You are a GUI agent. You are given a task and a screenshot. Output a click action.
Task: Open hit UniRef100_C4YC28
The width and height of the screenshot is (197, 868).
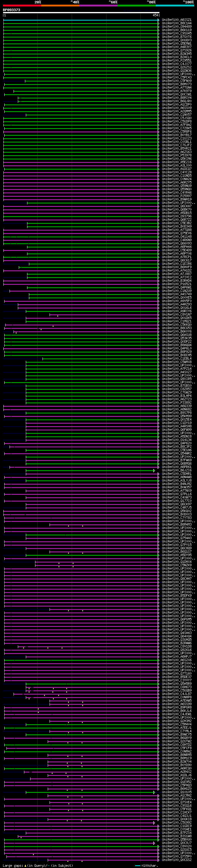[x=176, y=172]
